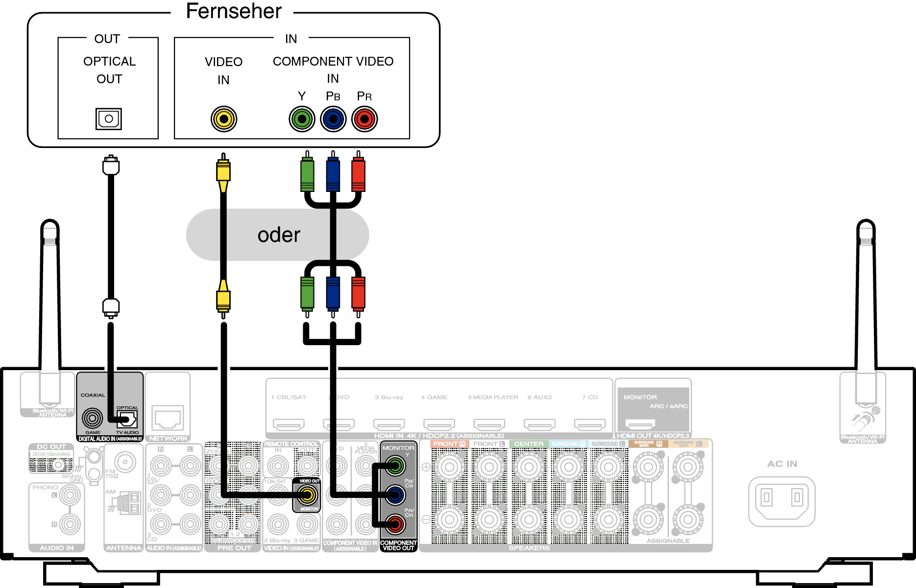Click the COMPONENT VIDEO IN label

pos(333,70)
